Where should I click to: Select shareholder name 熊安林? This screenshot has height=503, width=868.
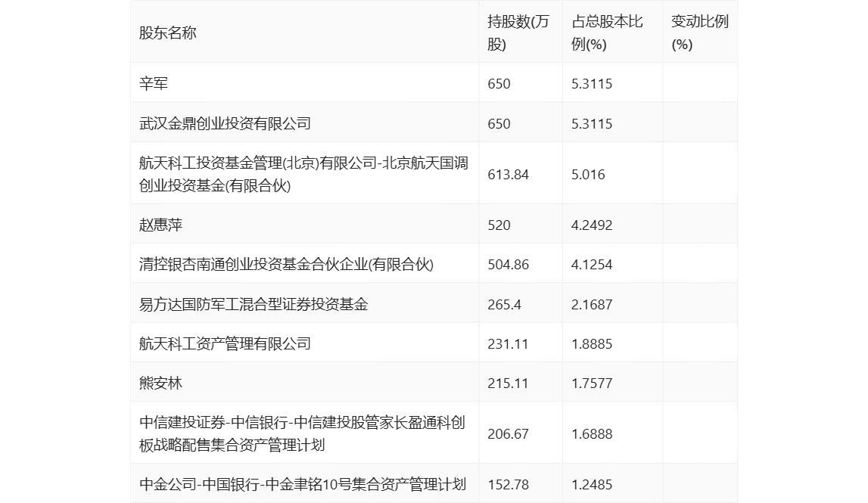point(160,383)
